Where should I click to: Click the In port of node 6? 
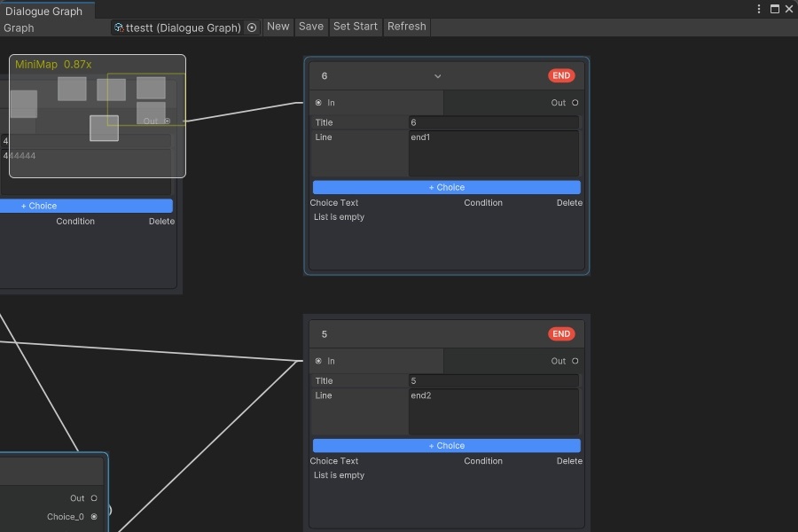click(318, 103)
